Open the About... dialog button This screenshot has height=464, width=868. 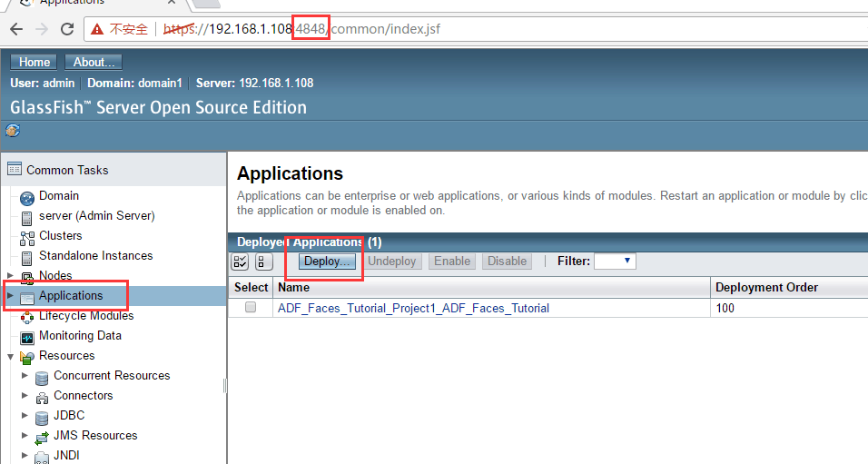[x=94, y=62]
